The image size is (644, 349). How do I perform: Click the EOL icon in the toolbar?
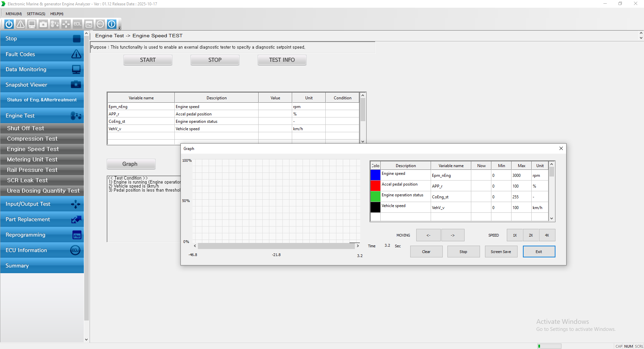77,24
